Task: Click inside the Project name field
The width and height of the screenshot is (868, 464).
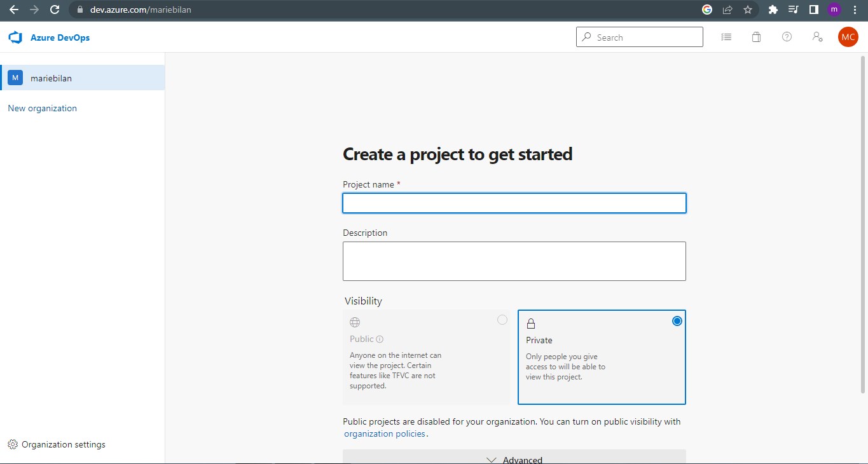Action: click(x=514, y=203)
